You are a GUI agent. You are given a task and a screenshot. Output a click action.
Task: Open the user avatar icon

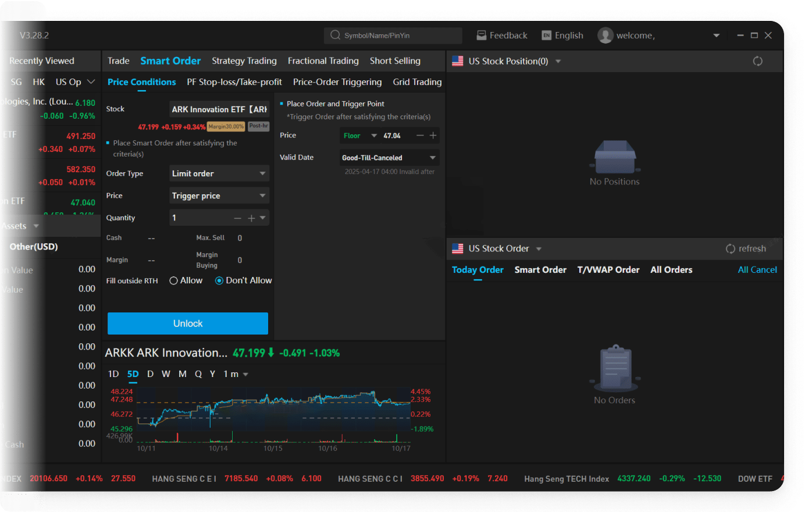(x=606, y=35)
